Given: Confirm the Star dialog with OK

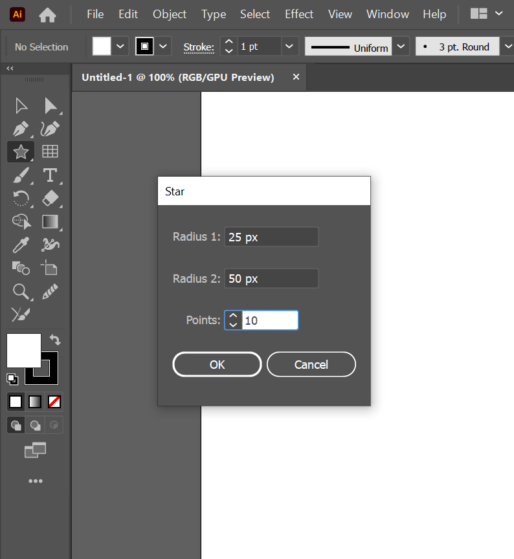Looking at the screenshot, I should (x=217, y=364).
